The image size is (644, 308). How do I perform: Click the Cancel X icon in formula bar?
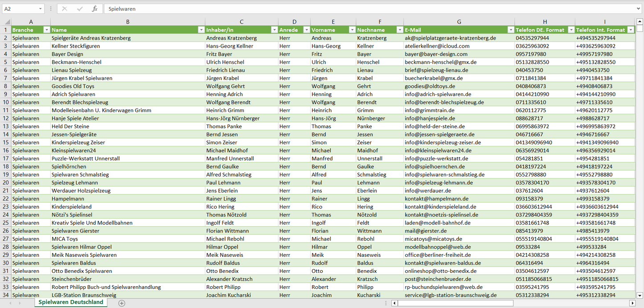click(x=65, y=9)
